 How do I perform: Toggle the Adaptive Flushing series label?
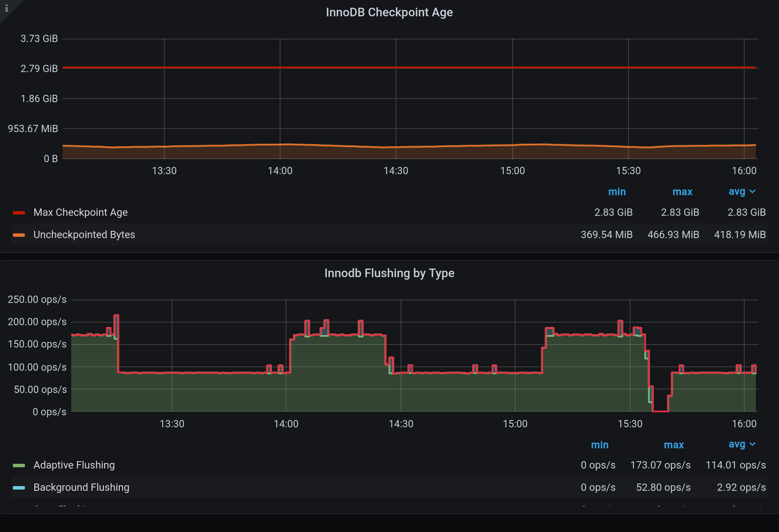(x=74, y=465)
